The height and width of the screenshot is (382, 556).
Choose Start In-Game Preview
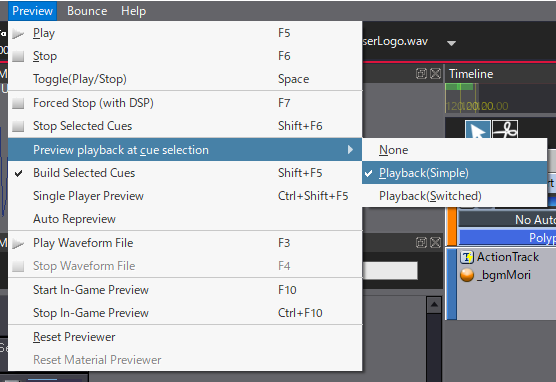[185, 290]
